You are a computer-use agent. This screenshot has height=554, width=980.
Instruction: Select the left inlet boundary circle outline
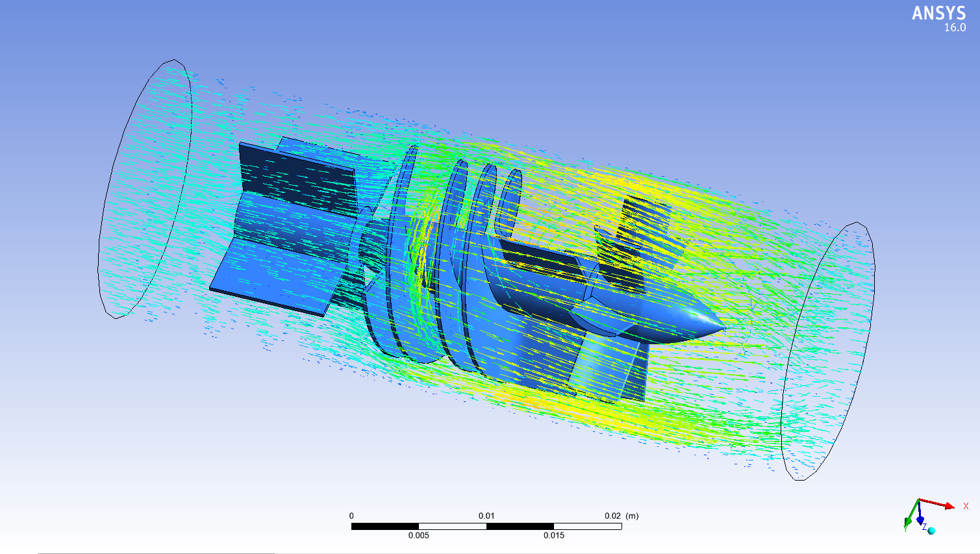coord(145,189)
